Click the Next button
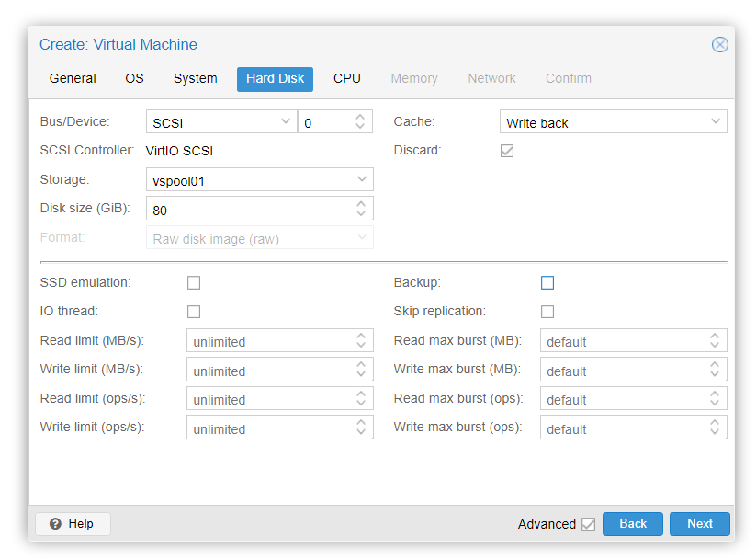Viewport: 756px width, 559px height. click(x=699, y=524)
